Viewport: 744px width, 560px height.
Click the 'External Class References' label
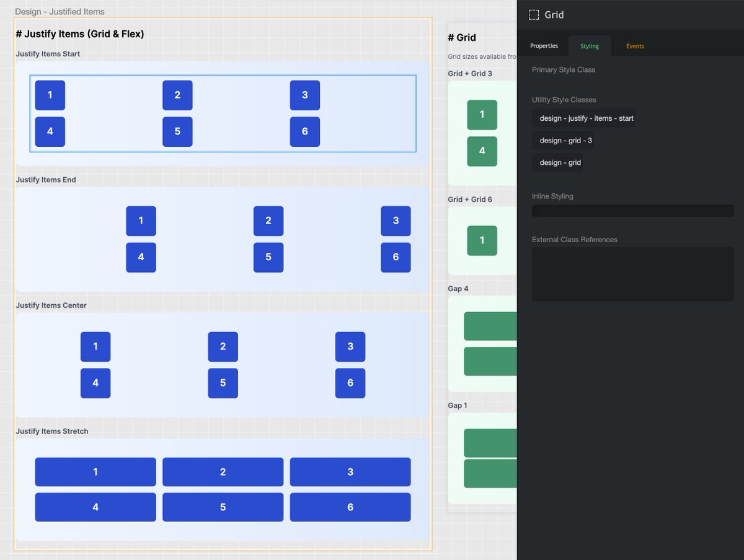[575, 240]
